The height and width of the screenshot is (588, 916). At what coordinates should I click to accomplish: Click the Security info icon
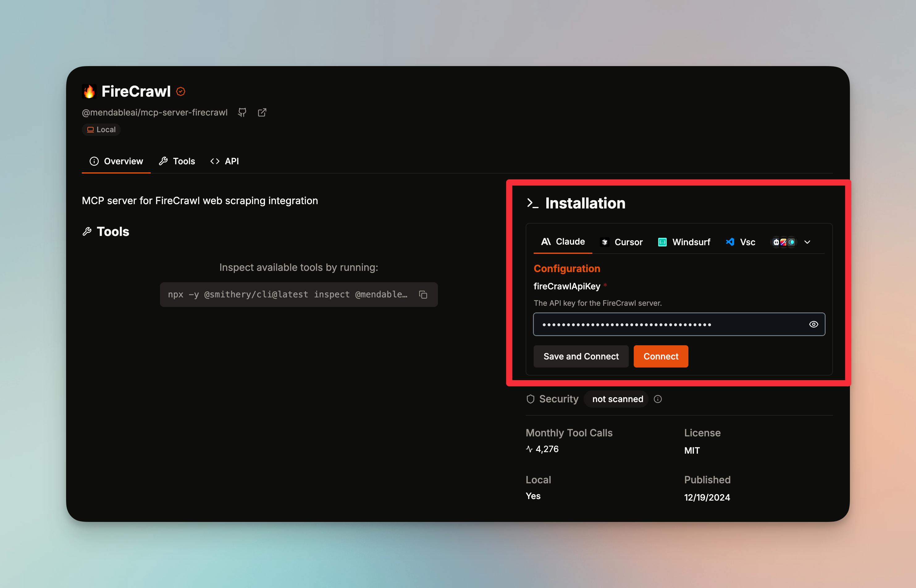[x=658, y=399]
